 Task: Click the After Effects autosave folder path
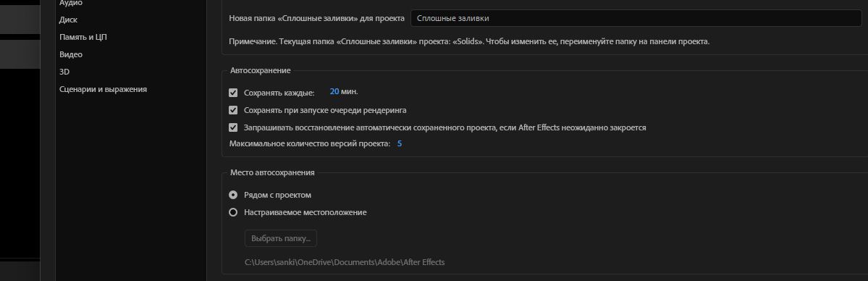(345, 261)
